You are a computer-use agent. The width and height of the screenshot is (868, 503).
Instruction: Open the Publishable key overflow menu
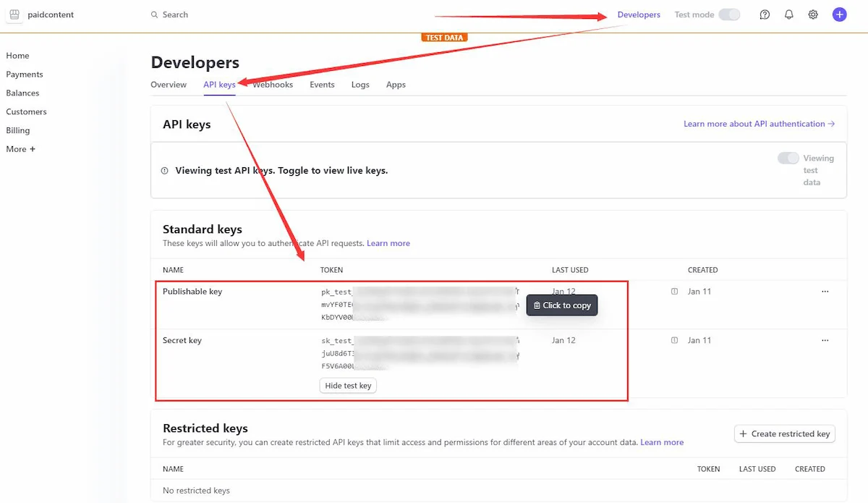(x=825, y=291)
